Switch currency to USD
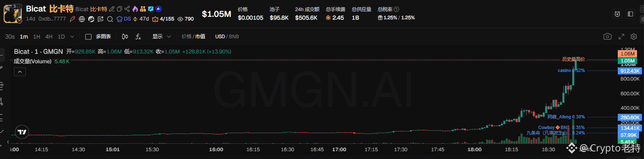The width and height of the screenshot is (644, 159). [220, 37]
